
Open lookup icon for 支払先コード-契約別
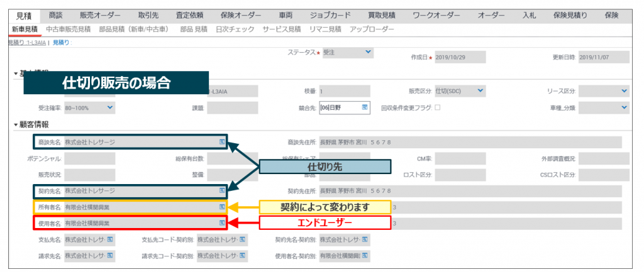click(242, 239)
